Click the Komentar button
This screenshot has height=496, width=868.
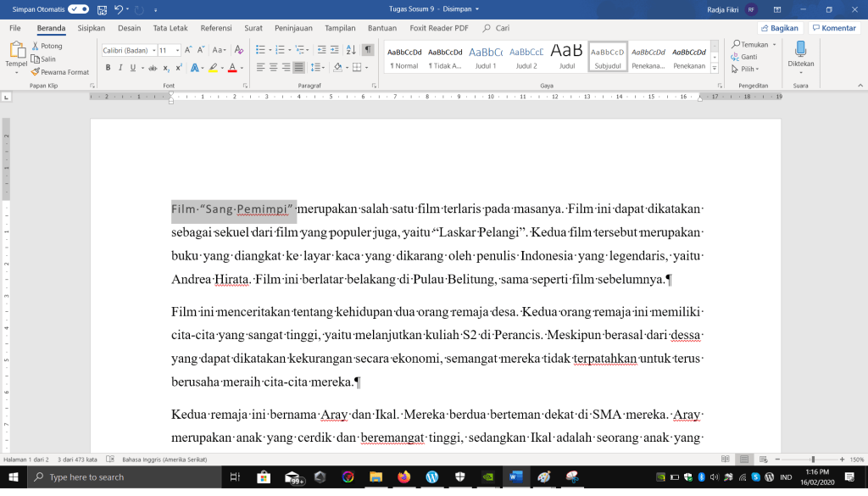pos(834,28)
